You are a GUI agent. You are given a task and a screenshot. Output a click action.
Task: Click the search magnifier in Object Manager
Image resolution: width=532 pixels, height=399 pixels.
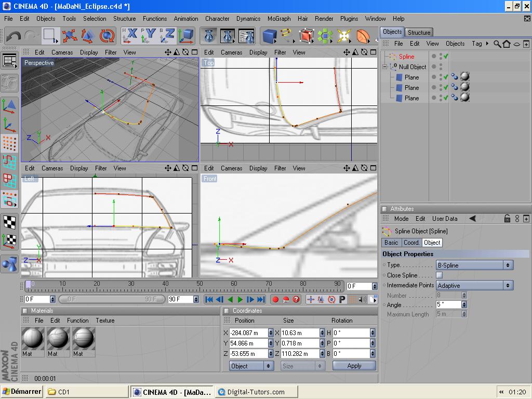pyautogui.click(x=497, y=44)
